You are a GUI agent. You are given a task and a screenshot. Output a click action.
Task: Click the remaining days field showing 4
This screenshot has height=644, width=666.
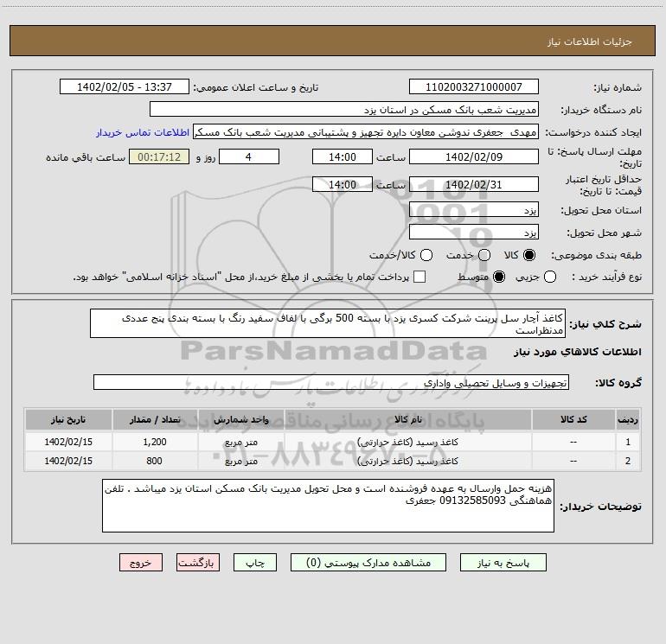coord(249,157)
